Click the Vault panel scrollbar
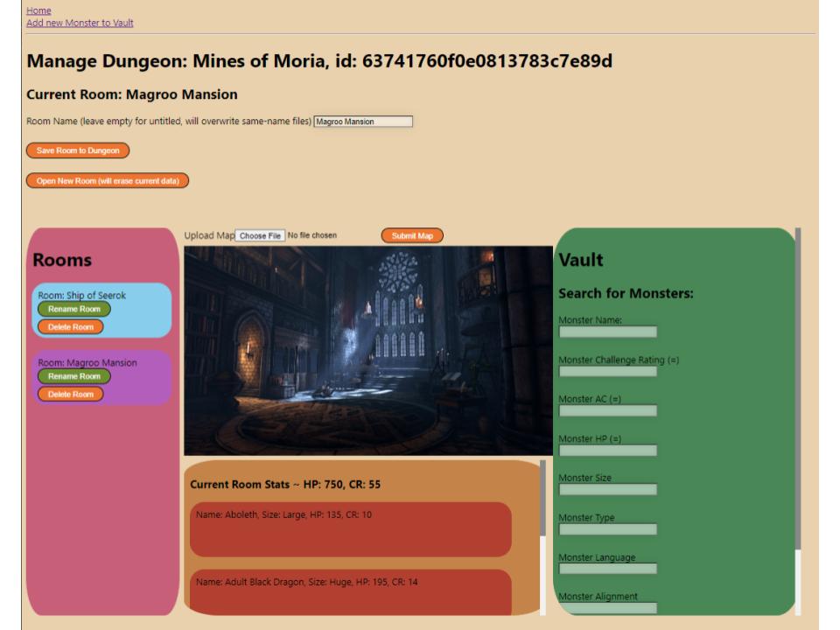This screenshot has width=840, height=630. point(798,388)
